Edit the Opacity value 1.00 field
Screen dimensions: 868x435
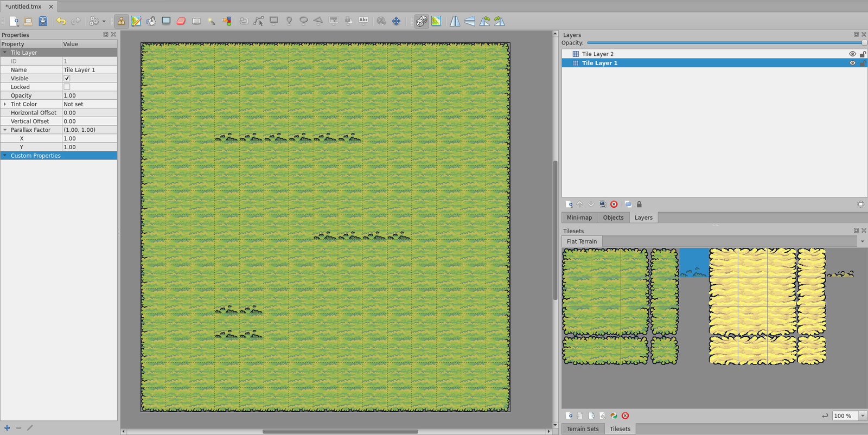(x=90, y=95)
